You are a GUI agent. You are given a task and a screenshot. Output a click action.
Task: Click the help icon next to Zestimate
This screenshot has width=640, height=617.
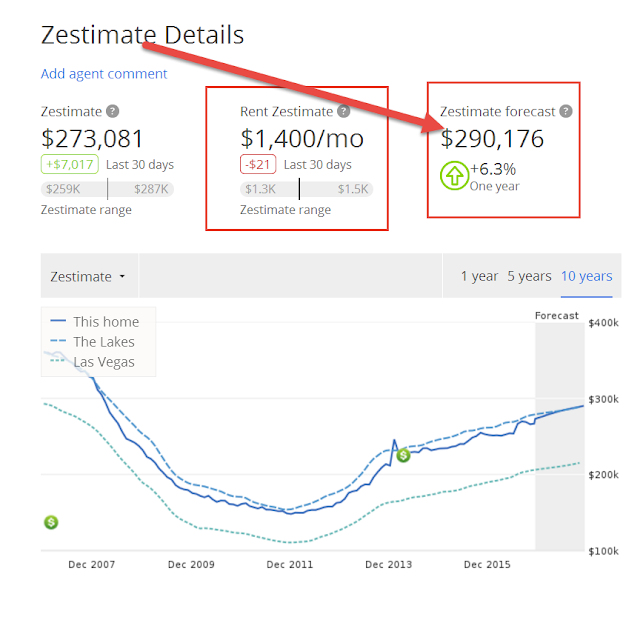point(113,111)
